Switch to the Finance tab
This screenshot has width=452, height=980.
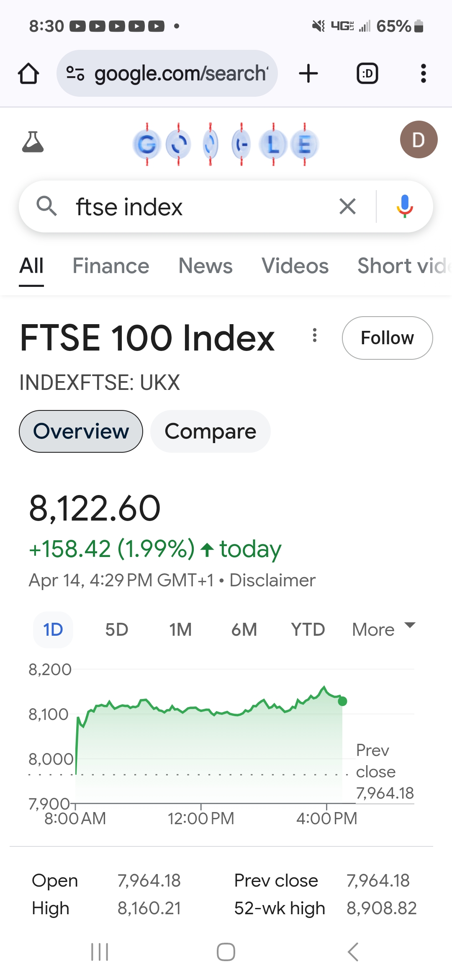[110, 266]
